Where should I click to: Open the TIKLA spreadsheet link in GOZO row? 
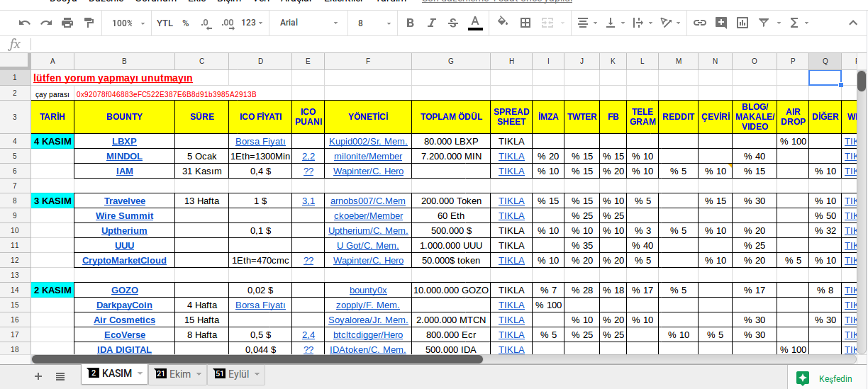(511, 290)
